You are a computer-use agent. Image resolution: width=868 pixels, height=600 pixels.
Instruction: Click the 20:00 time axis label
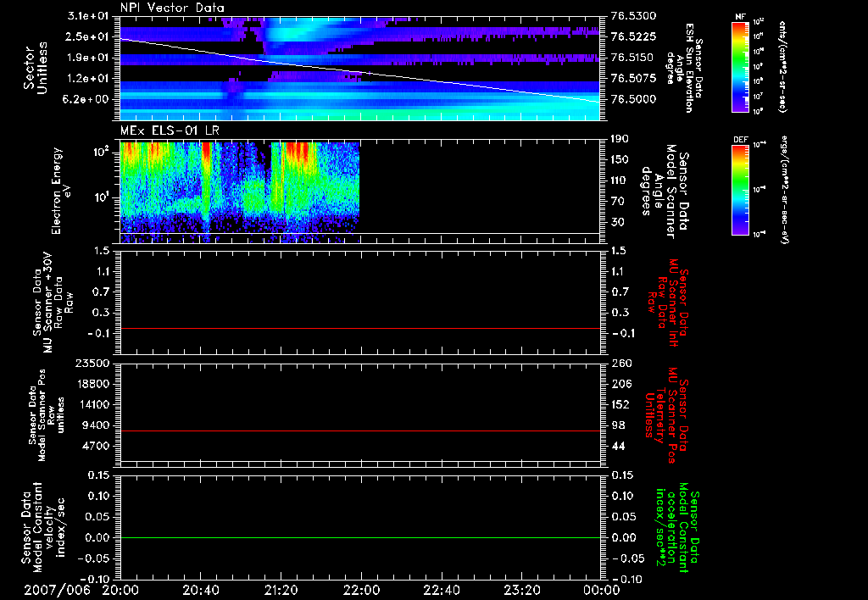point(121,589)
